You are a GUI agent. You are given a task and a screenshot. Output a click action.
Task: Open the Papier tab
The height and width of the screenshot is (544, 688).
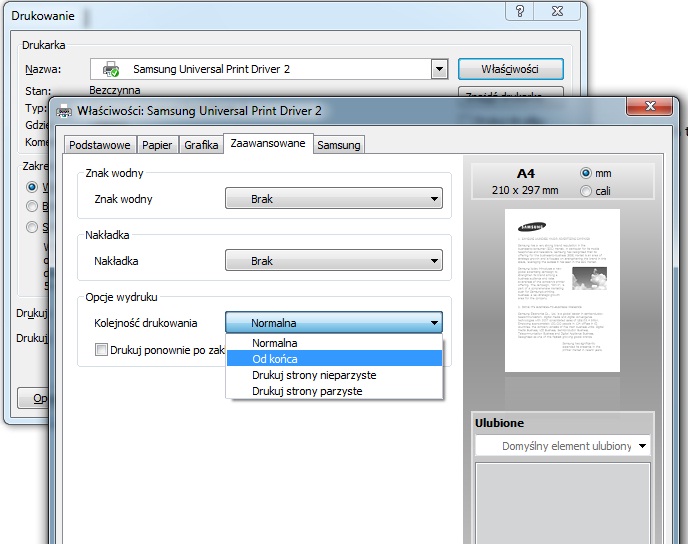pyautogui.click(x=157, y=145)
